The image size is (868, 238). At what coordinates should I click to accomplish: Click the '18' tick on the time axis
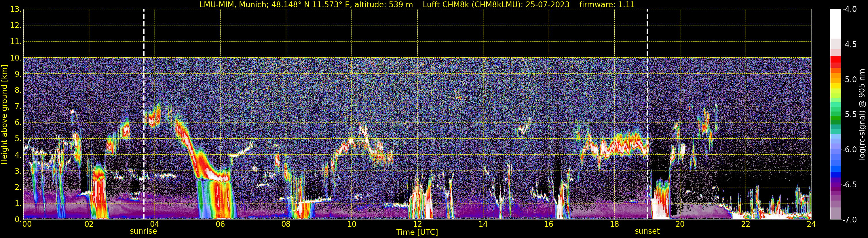tap(615, 224)
